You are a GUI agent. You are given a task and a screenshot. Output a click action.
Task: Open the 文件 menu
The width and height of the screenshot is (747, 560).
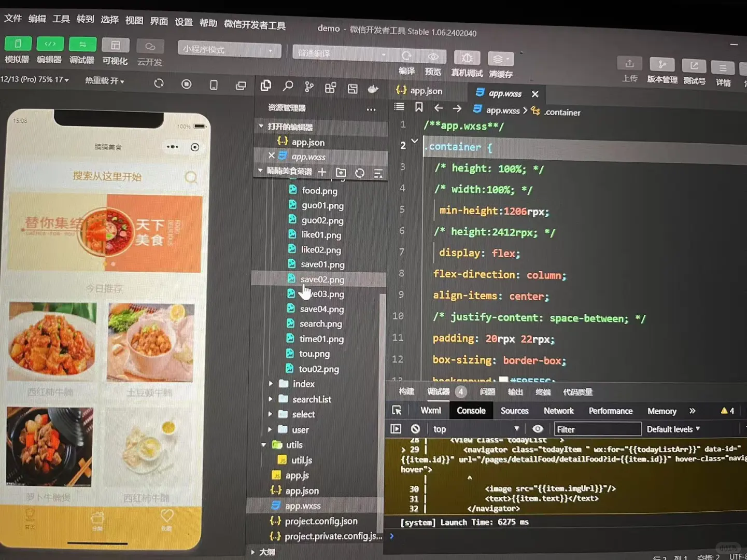tap(13, 18)
